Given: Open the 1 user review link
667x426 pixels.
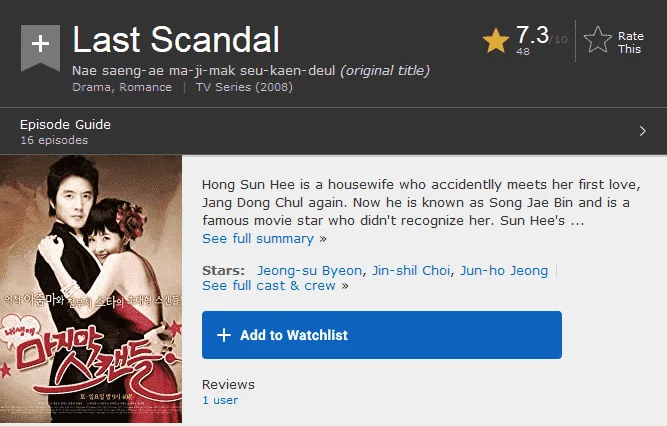Looking at the screenshot, I should 220,400.
